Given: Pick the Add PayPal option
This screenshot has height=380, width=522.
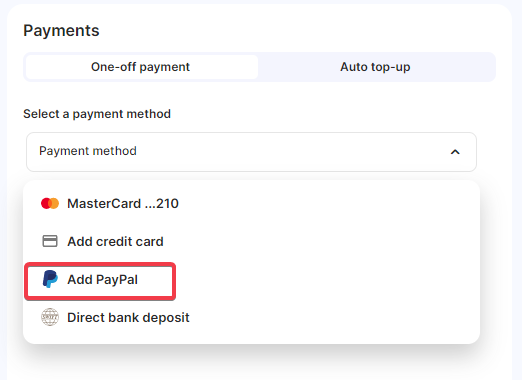Looking at the screenshot, I should [100, 281].
